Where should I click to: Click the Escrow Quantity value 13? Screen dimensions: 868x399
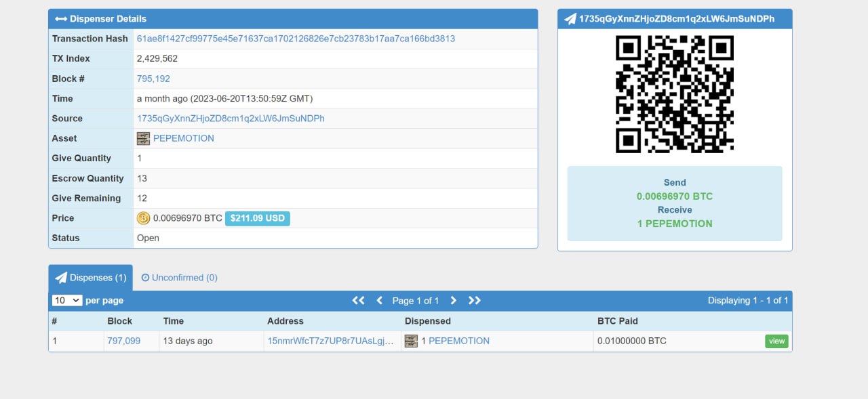click(142, 178)
